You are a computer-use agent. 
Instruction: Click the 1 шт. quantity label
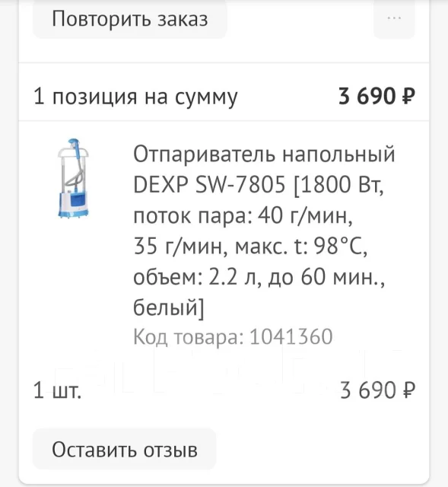coord(57,390)
